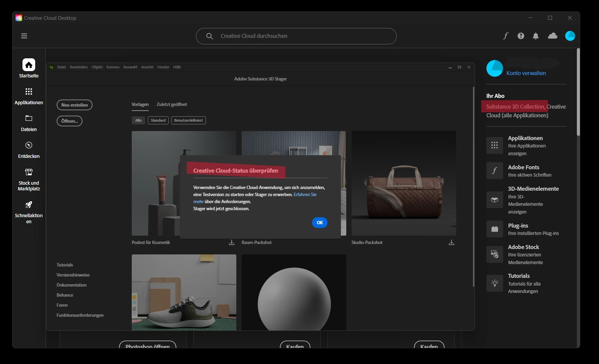This screenshot has width=599, height=364.
Task: Click the Adobe Fonts heading
Action: 524,167
